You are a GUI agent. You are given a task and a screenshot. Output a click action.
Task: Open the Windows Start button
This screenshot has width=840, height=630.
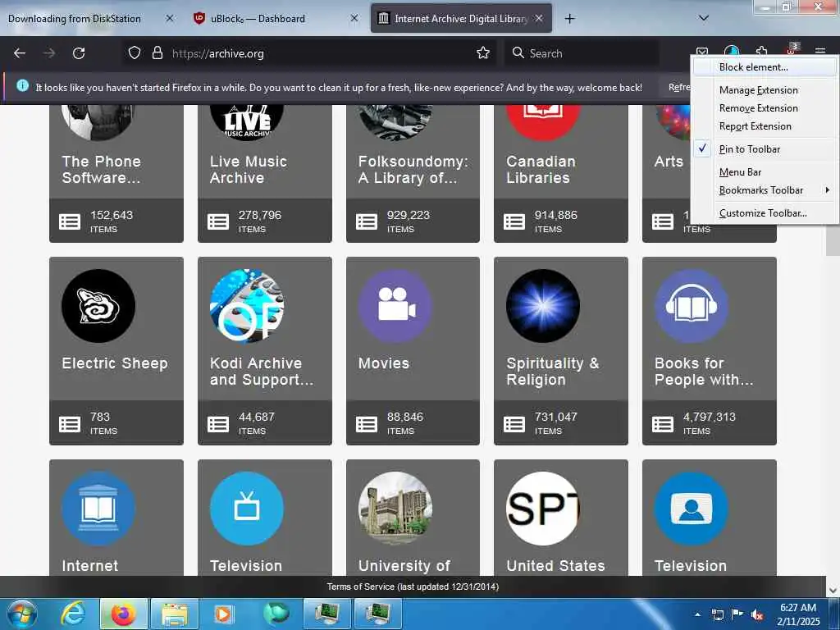coord(21,614)
